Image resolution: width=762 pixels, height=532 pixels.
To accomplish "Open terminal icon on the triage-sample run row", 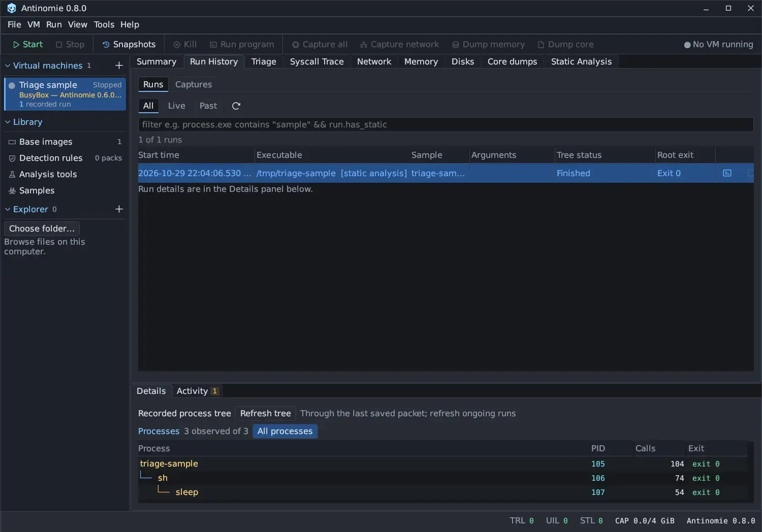I will point(727,173).
